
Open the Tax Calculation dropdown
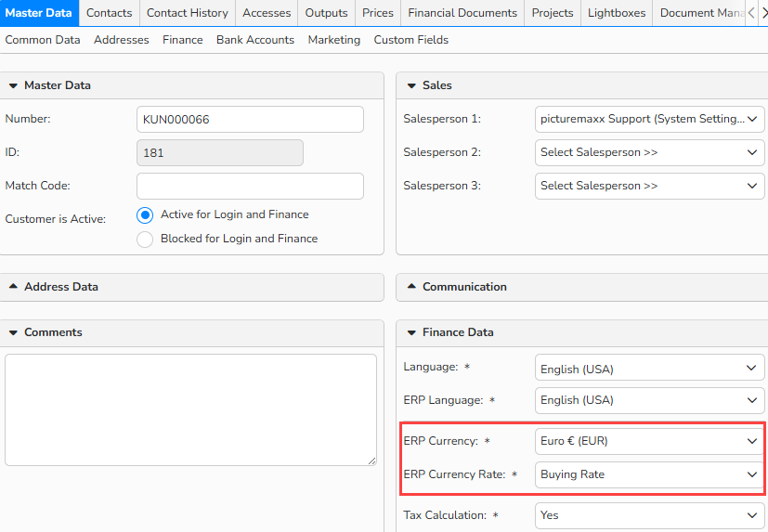649,515
